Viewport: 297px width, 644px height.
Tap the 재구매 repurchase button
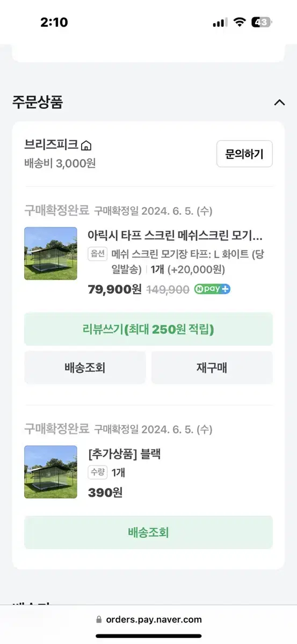tap(212, 368)
